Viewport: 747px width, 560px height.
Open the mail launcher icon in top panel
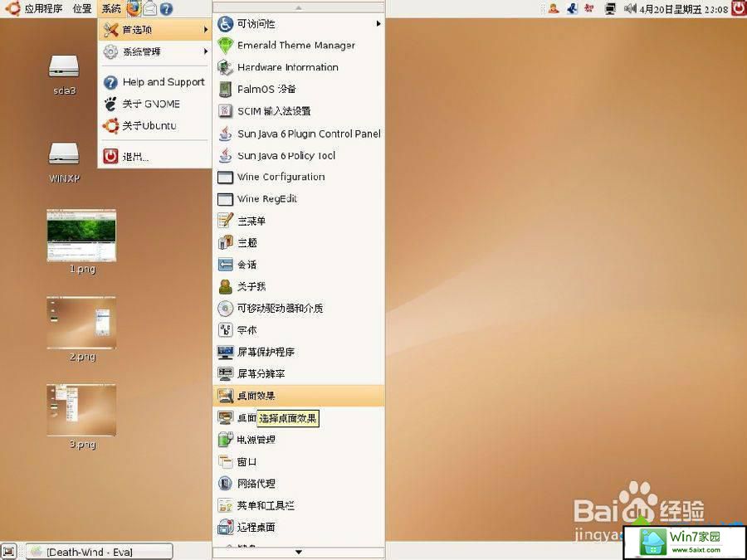(x=150, y=8)
